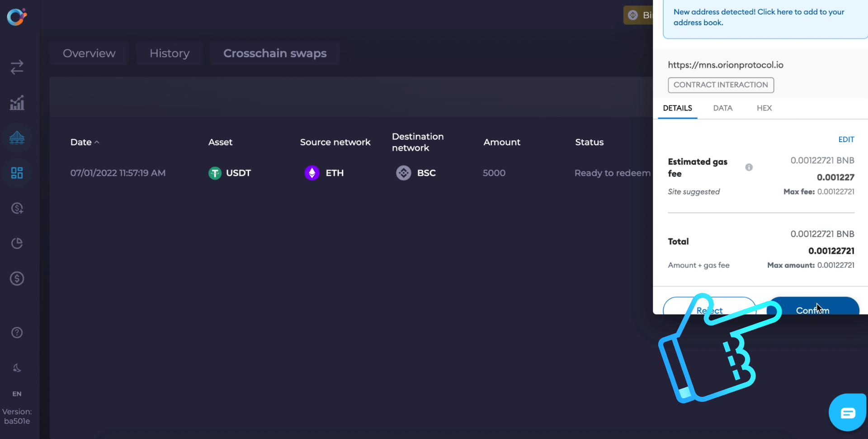Screen dimensions: 868x439
Task: Open the swap arrows icon in sidebar
Action: (x=17, y=67)
